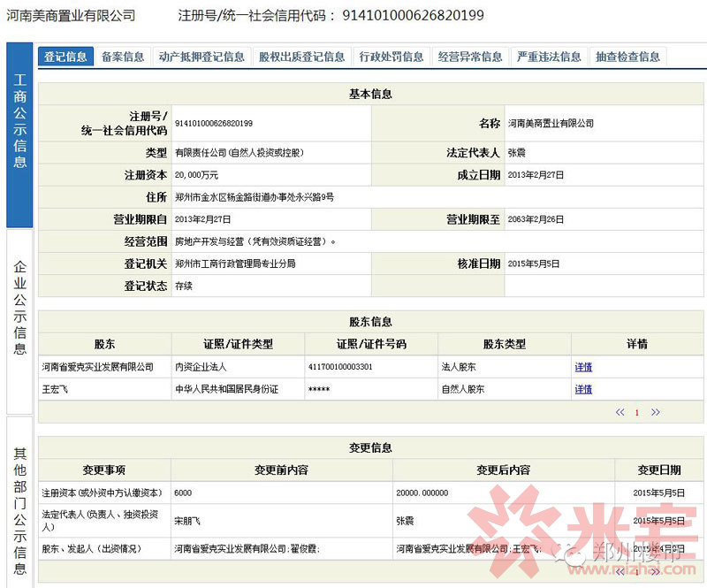
Task: Click the registered capital value 20,000万元
Action: pos(196,175)
